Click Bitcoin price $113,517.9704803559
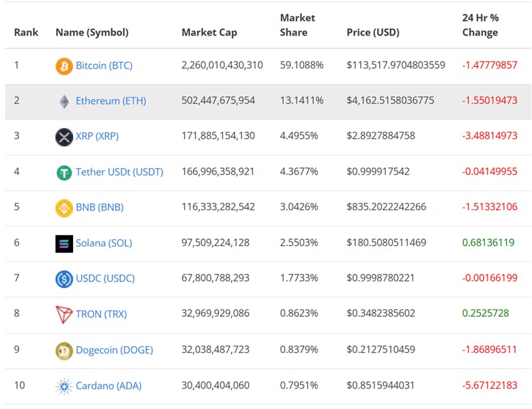This screenshot has height=409, width=532. click(x=396, y=66)
